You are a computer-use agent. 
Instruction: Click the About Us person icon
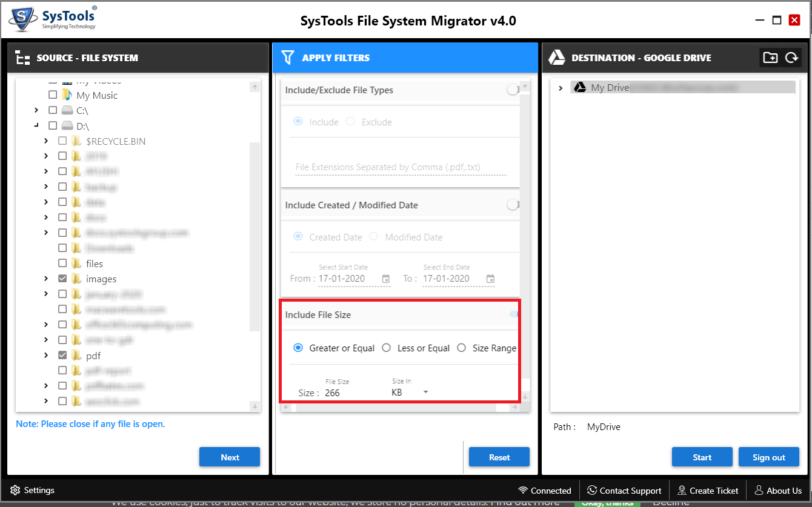[x=759, y=491]
